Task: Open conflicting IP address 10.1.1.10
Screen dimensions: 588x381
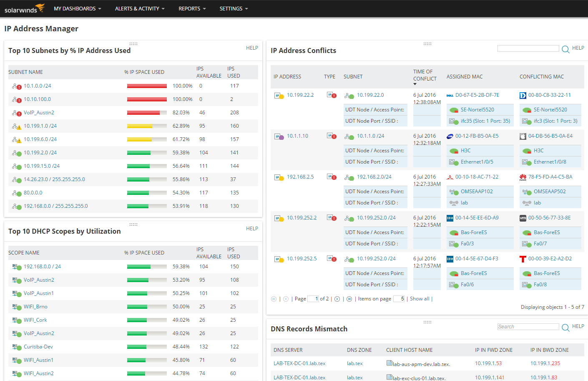Action: pyautogui.click(x=297, y=136)
